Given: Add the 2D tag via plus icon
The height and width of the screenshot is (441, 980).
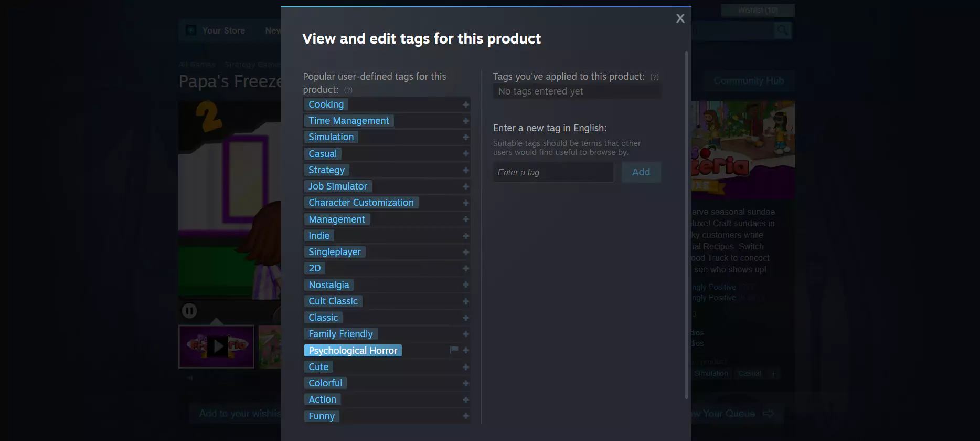Looking at the screenshot, I should [465, 268].
